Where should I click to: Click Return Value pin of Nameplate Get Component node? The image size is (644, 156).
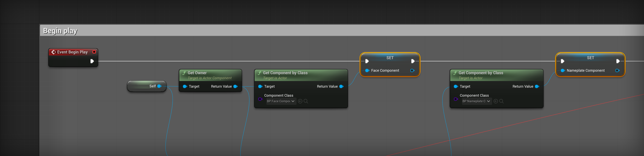[x=537, y=86]
